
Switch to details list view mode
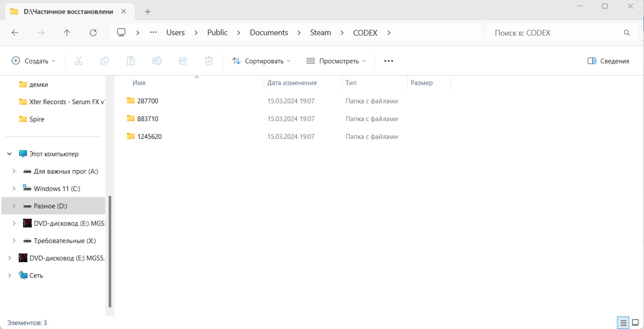(x=623, y=322)
